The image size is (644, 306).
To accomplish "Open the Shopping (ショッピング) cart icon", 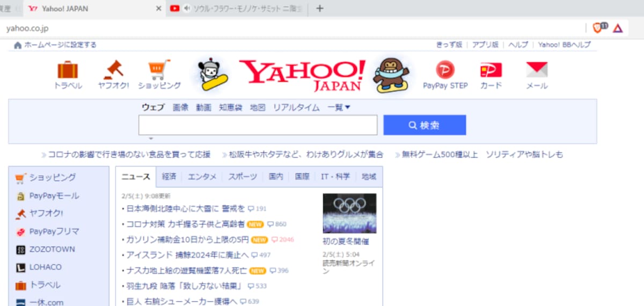I will coord(159,70).
